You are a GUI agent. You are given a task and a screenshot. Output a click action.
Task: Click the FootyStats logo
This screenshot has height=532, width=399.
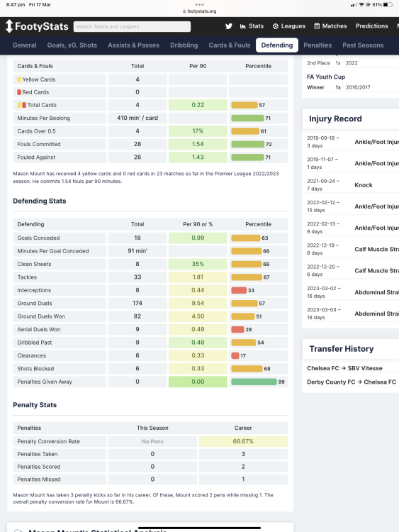point(37,26)
